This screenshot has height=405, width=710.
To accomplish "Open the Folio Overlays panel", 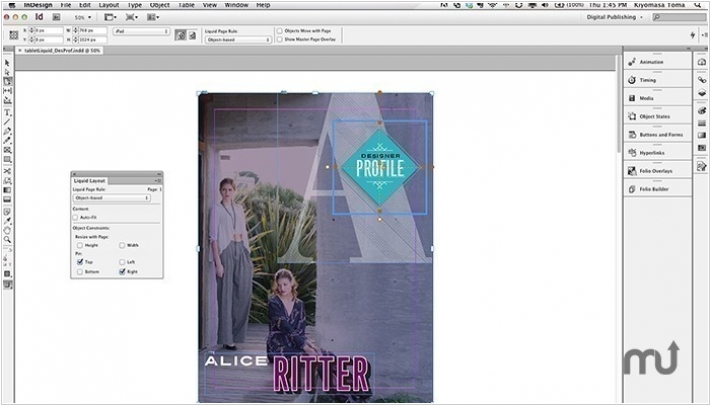I will tap(657, 171).
